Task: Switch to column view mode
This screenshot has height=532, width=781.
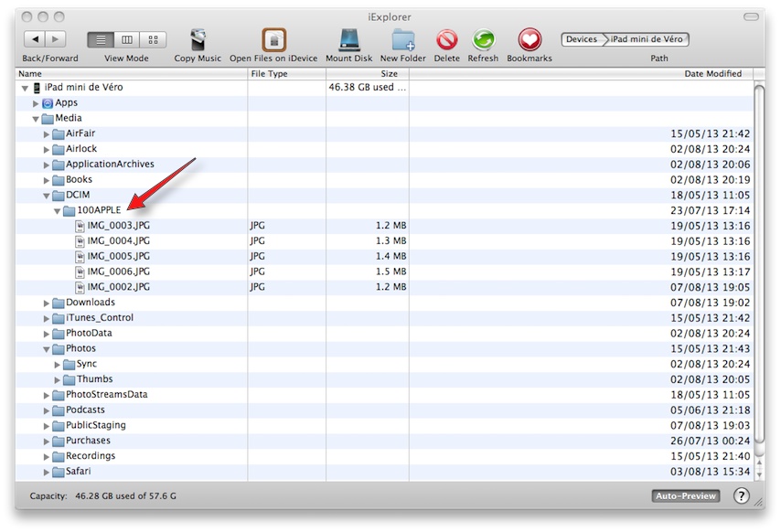Action: click(x=127, y=40)
